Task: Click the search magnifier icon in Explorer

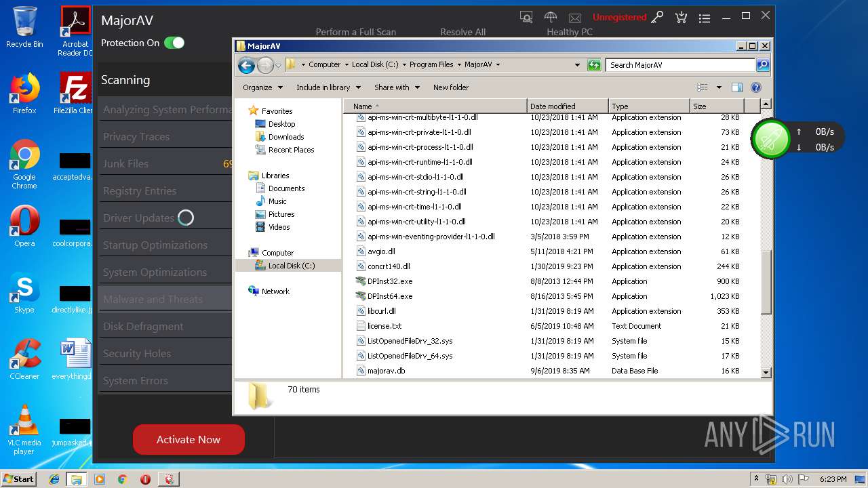Action: 763,65
